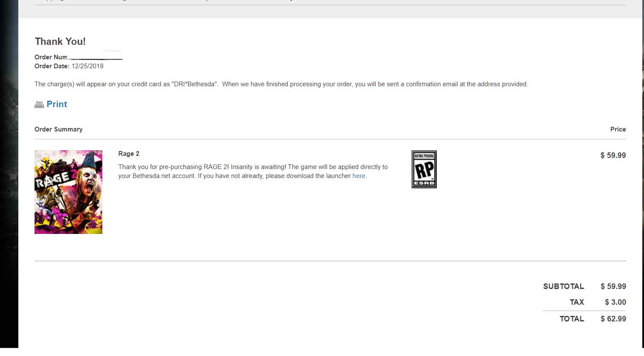Click the ESRB Rating Pending icon

click(424, 169)
